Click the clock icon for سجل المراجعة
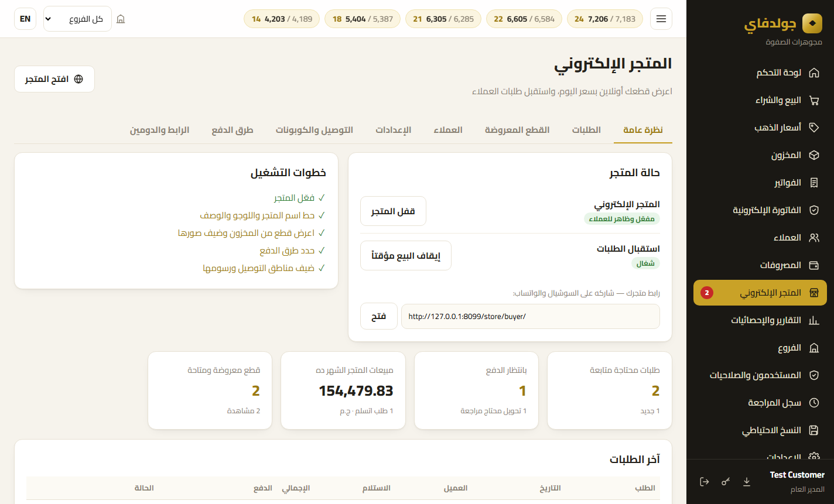 coord(814,403)
